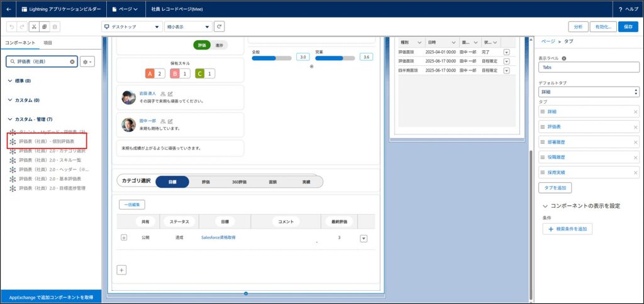Click the 表示ラベル input field containing Tabs
Screen dimensions: 644x304
pyautogui.click(x=588, y=68)
